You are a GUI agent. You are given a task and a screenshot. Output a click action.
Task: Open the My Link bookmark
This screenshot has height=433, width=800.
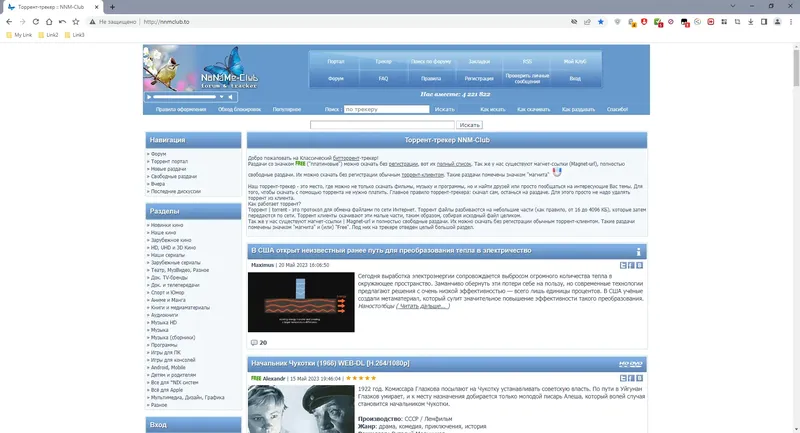19,35
